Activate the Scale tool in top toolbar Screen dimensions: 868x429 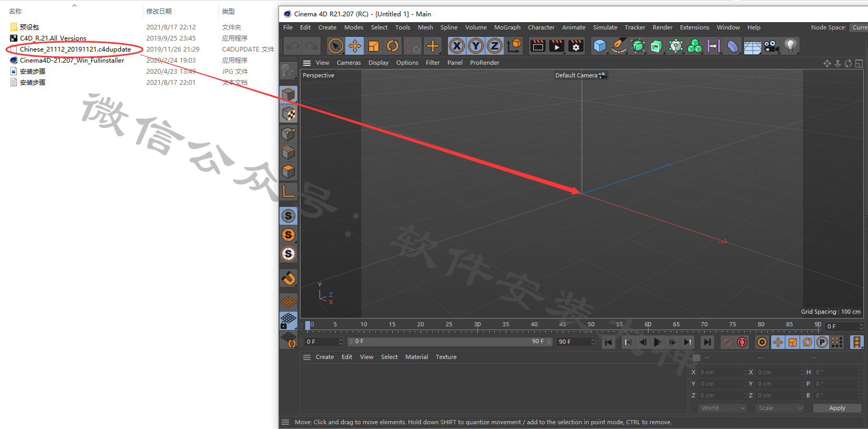(374, 46)
